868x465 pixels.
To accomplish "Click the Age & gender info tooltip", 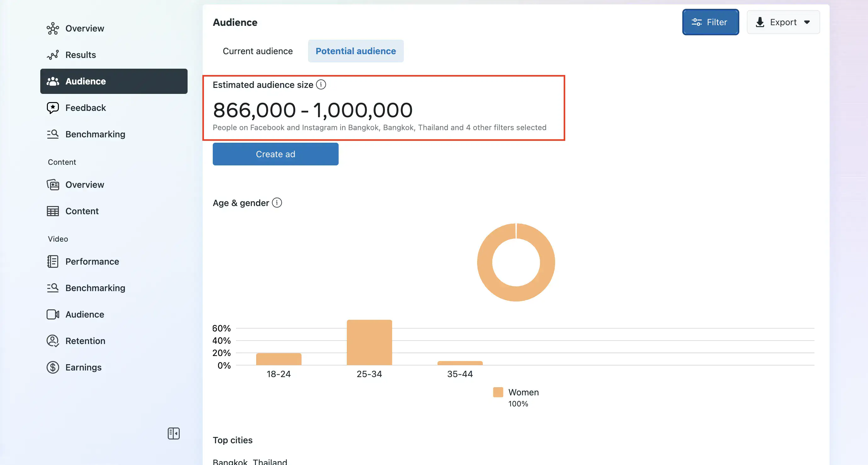I will [x=277, y=203].
